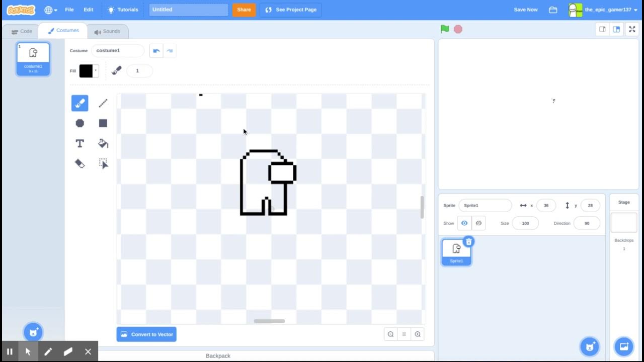Screen dimensions: 644x362
Task: Select costume1 thumbnail in costume list
Action: [x=33, y=59]
